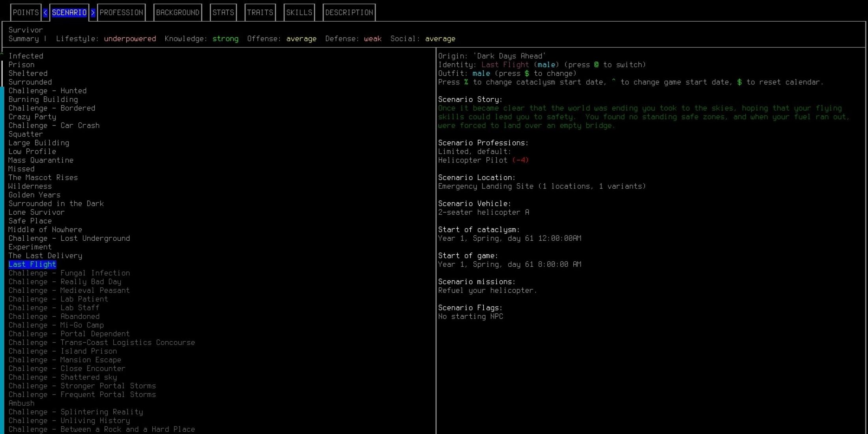Choose the Missed scenario
Viewport: 868px width, 434px height.
[x=21, y=169]
